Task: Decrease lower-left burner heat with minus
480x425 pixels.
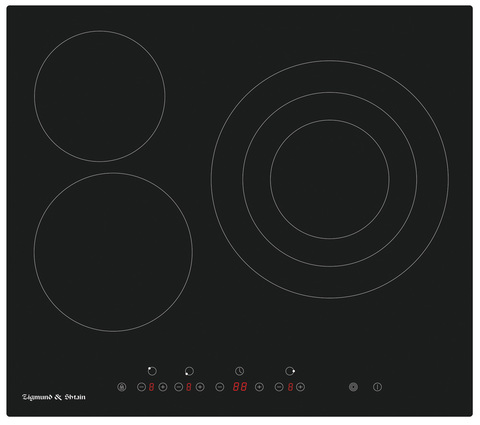Action: [179, 387]
